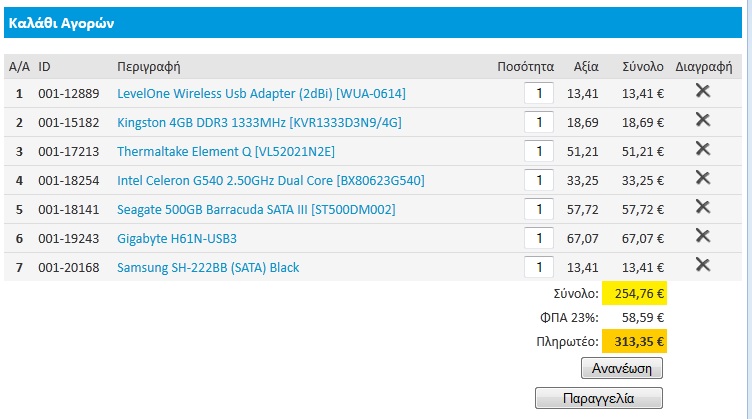Click product ID 001-20168
Screen dimensions: 752x419
69,268
